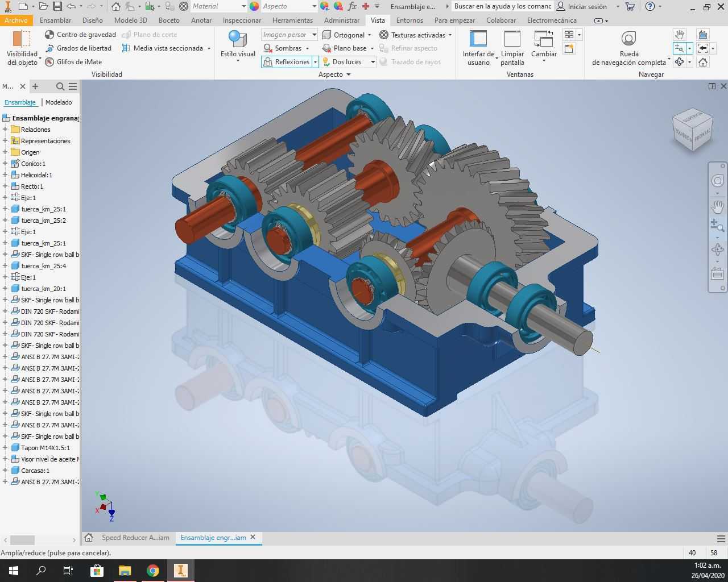Click the help search input field
The width and height of the screenshot is (728, 582).
coord(503,6)
